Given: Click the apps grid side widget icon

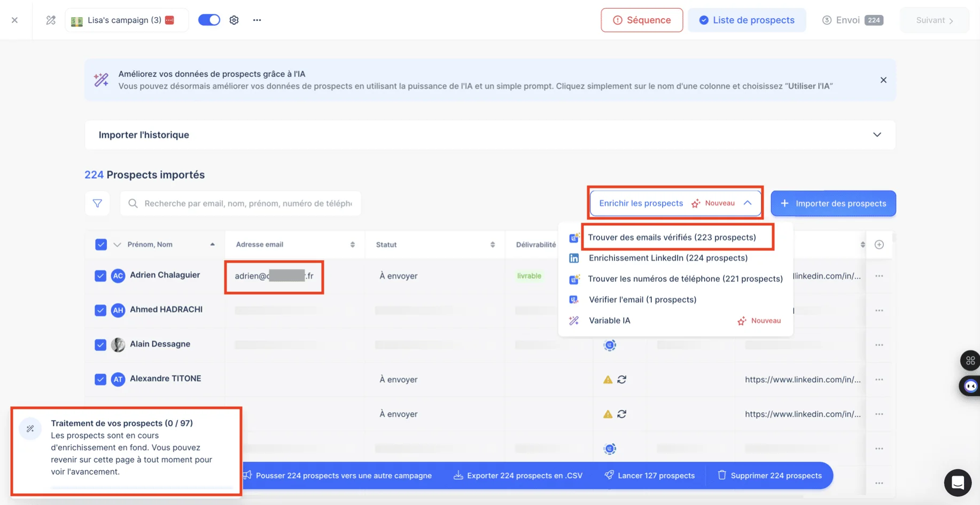Looking at the screenshot, I should click(x=970, y=361).
